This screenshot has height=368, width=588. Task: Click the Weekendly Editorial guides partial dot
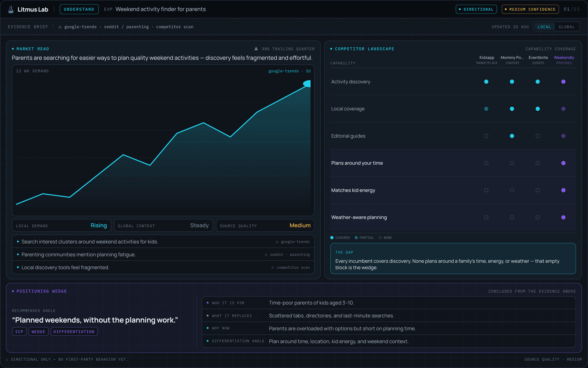[563, 136]
